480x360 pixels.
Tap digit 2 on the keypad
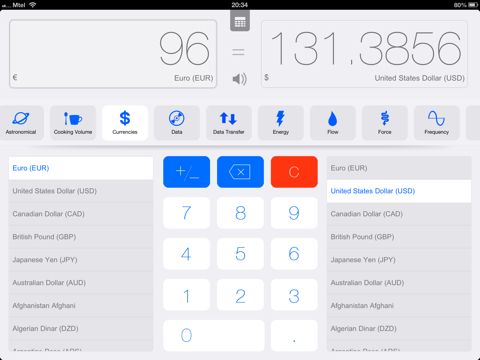[x=240, y=295]
